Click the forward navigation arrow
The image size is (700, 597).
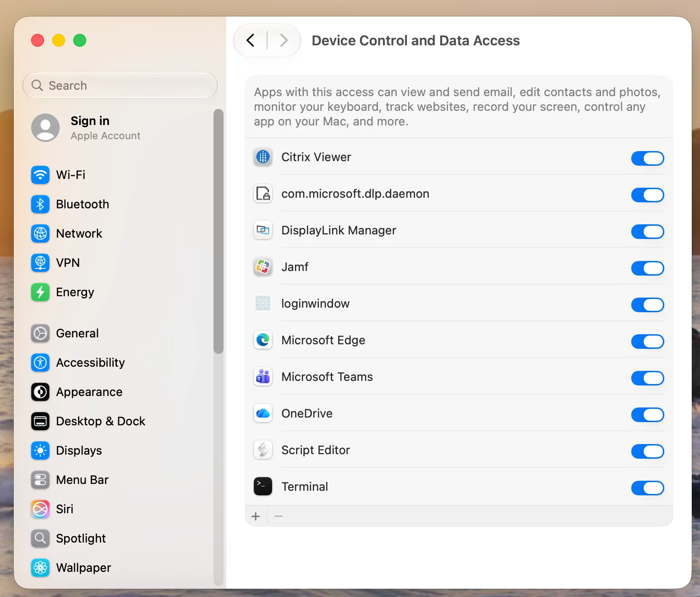(x=284, y=40)
